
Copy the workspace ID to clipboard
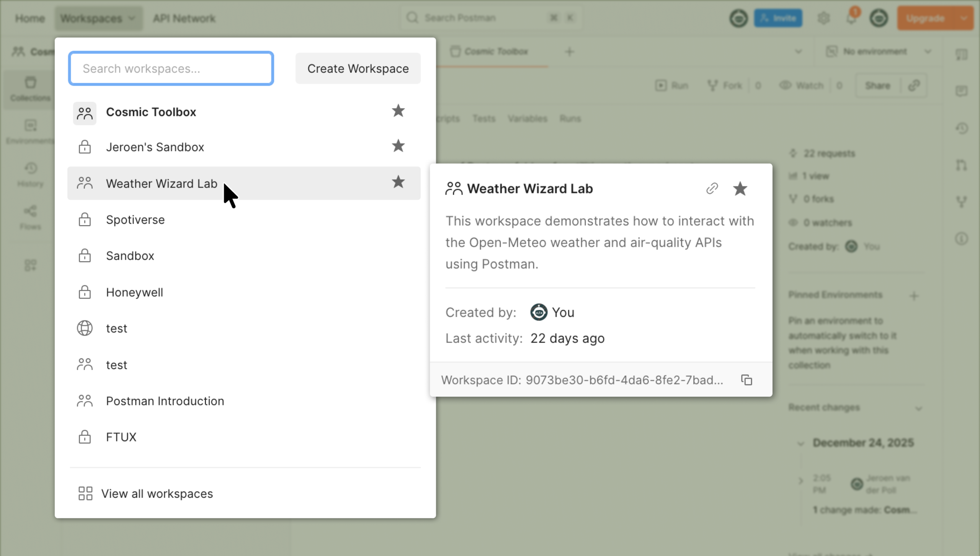tap(746, 380)
